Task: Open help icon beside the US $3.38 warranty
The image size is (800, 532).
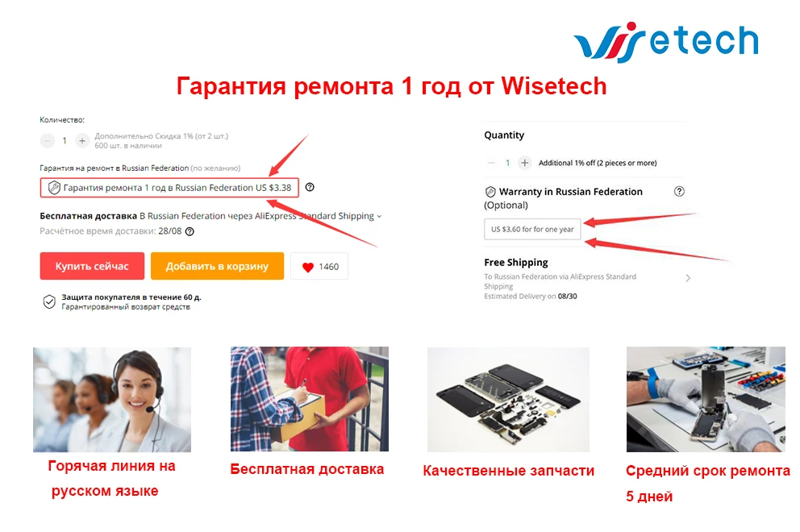Action: pos(310,187)
